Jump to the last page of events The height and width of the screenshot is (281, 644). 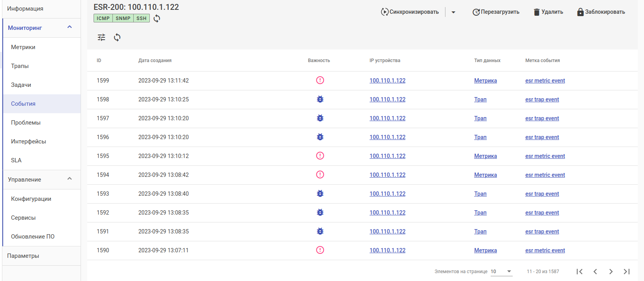click(x=626, y=272)
